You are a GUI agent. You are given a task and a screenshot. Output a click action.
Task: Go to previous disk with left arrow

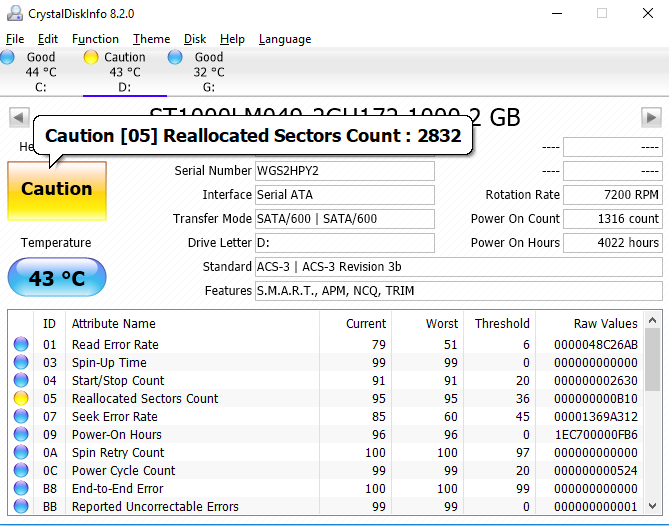tap(19, 117)
